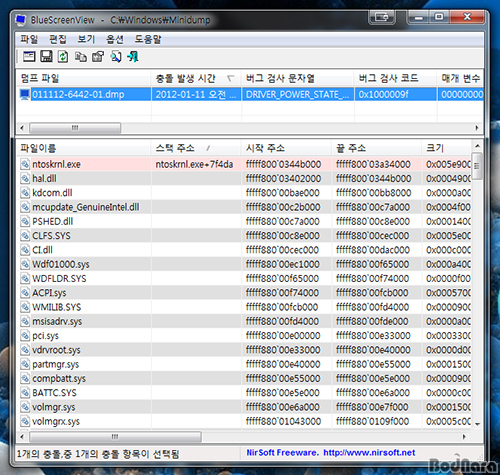
Task: Select the msisadrv.sys row
Action: click(244, 321)
